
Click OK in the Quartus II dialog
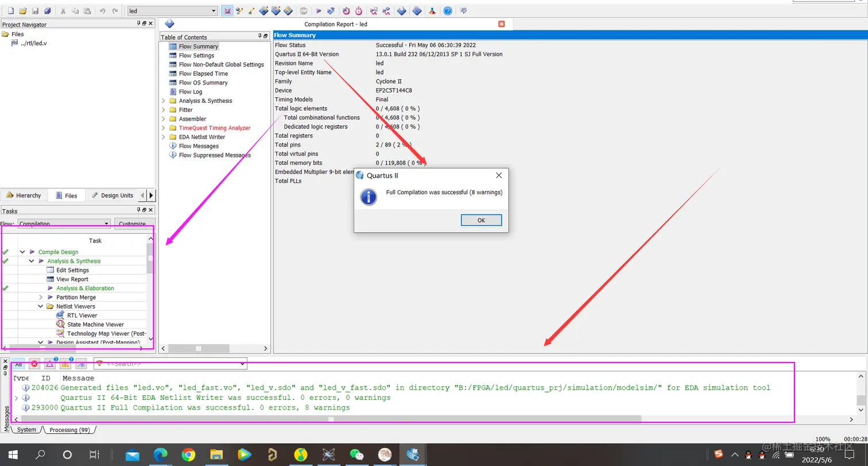click(481, 220)
